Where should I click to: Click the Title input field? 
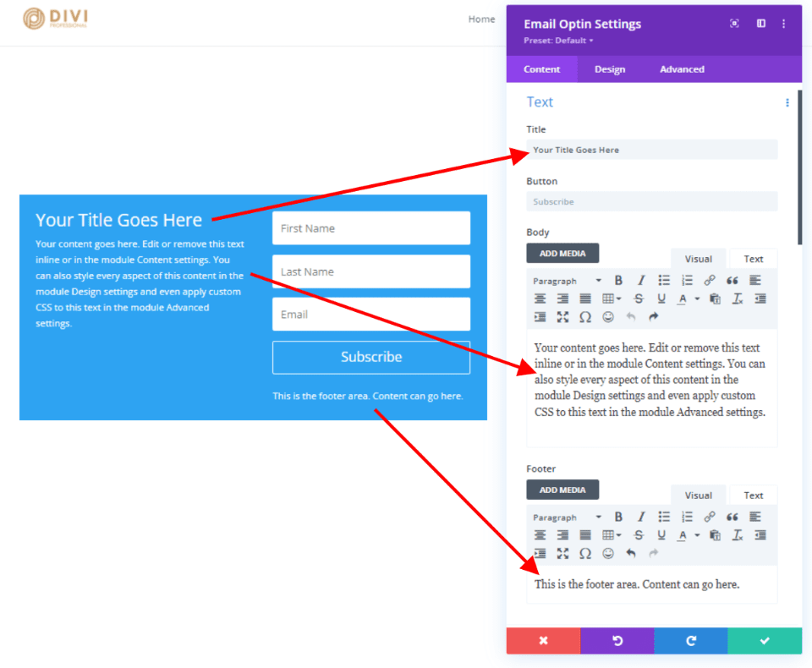tap(651, 149)
